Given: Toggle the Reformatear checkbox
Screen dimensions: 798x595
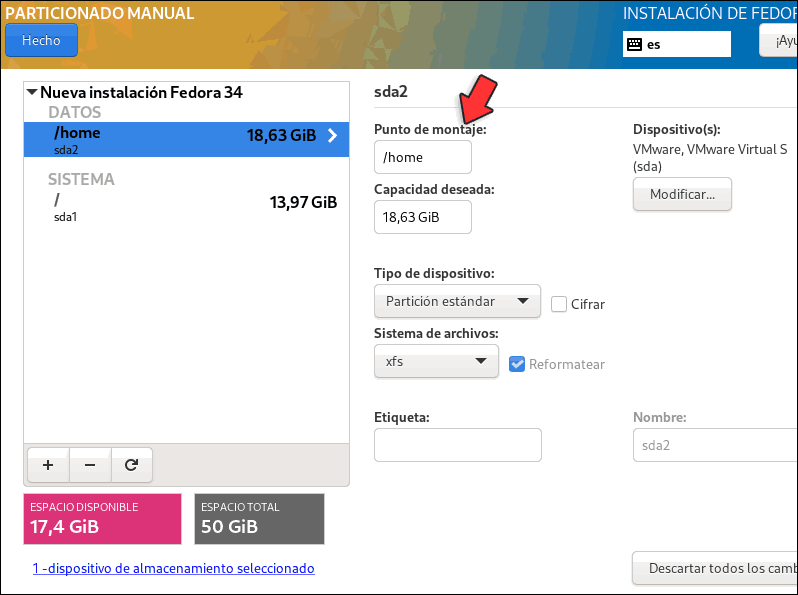Looking at the screenshot, I should pos(517,364).
